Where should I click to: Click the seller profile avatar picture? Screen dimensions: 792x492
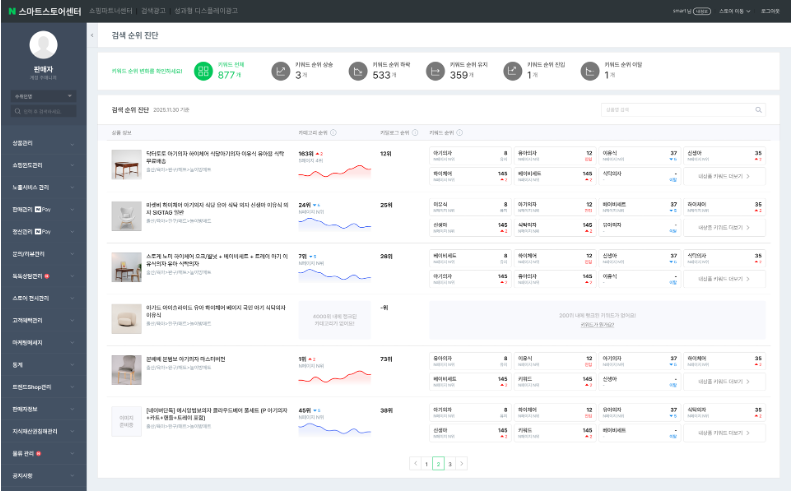[x=43, y=44]
